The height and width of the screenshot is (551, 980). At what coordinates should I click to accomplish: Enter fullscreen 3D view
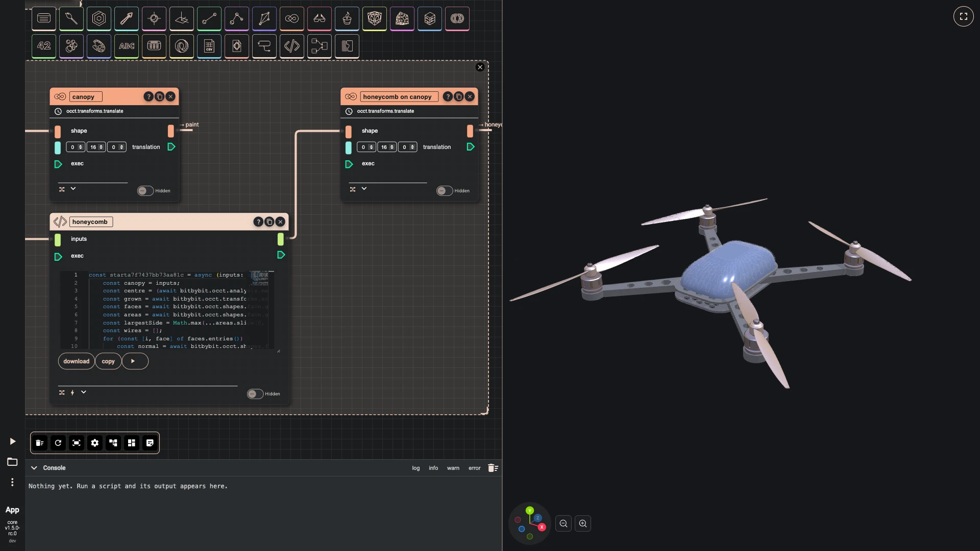(x=963, y=16)
